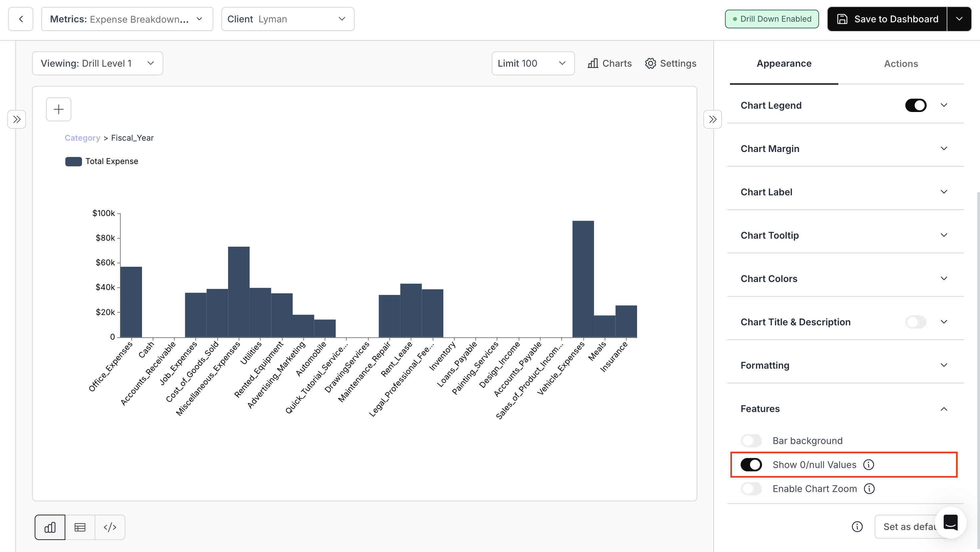Switch to table view of the data

click(80, 527)
